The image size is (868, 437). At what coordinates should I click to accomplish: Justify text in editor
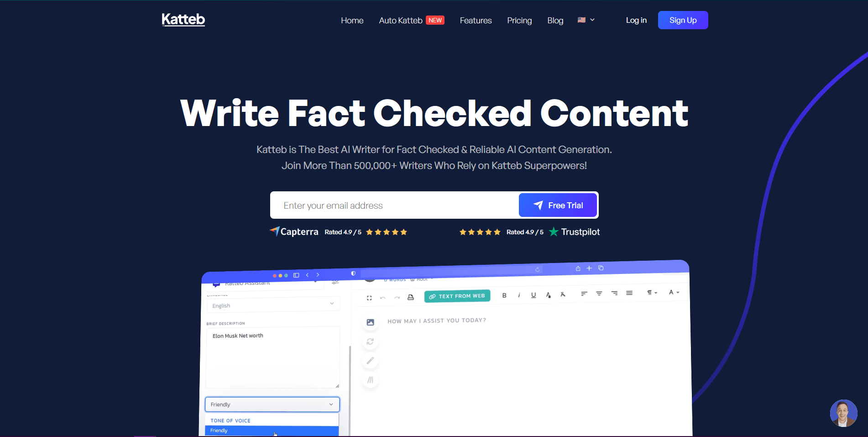click(629, 293)
